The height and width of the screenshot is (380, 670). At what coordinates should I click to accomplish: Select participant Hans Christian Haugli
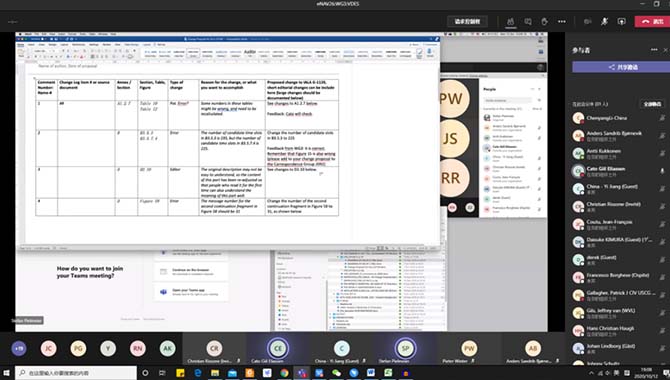coord(620,331)
